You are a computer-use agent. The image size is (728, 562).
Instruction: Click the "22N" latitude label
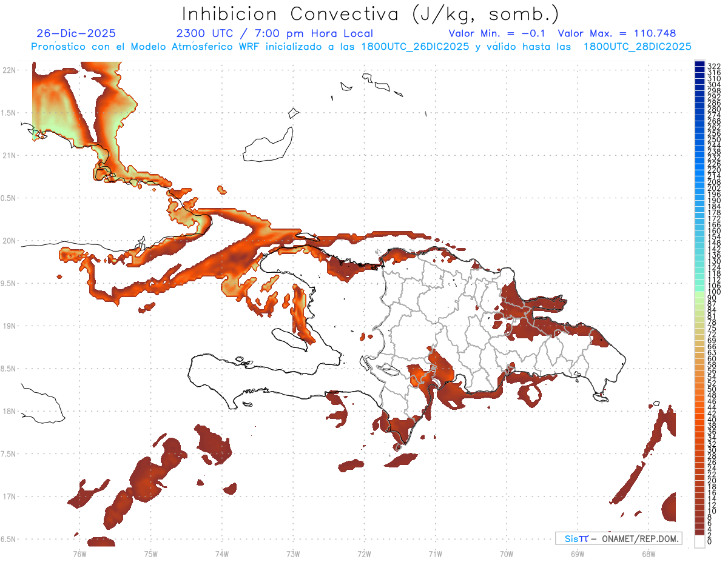click(9, 70)
